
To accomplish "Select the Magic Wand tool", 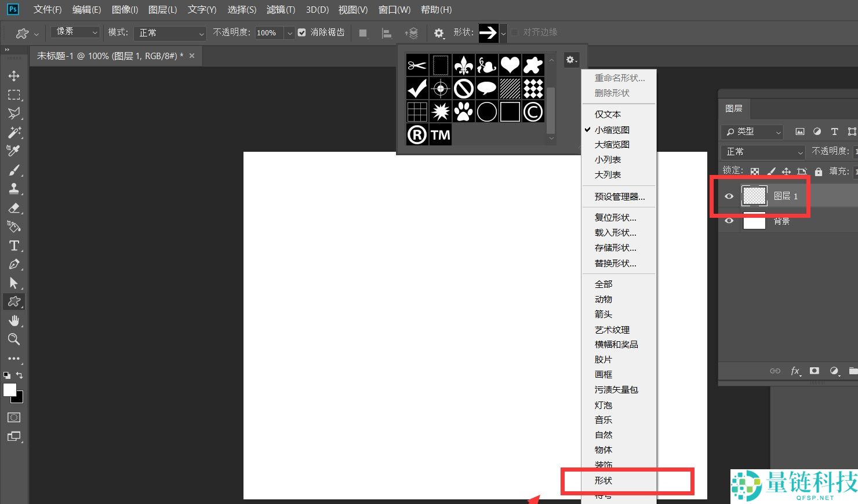I will 14,132.
